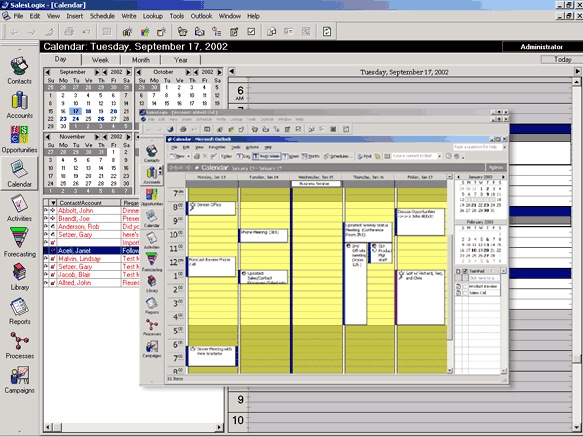
Task: Click the print icon in the main toolbar
Action: (x=69, y=32)
